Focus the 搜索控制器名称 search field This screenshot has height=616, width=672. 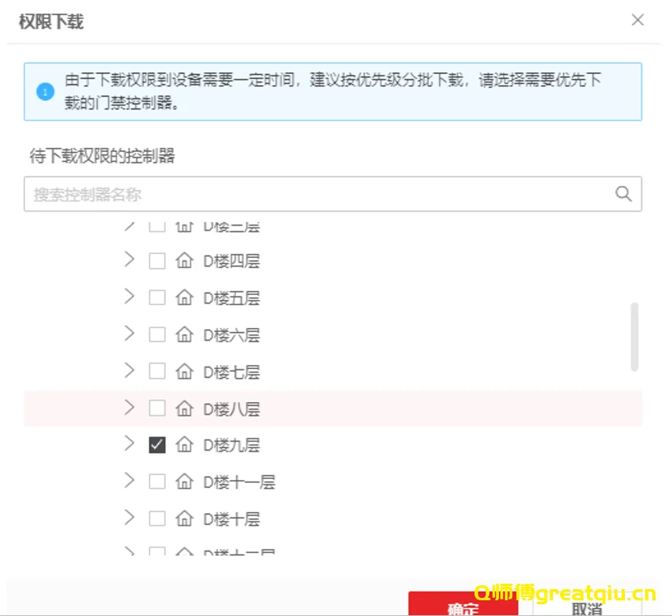click(315, 194)
